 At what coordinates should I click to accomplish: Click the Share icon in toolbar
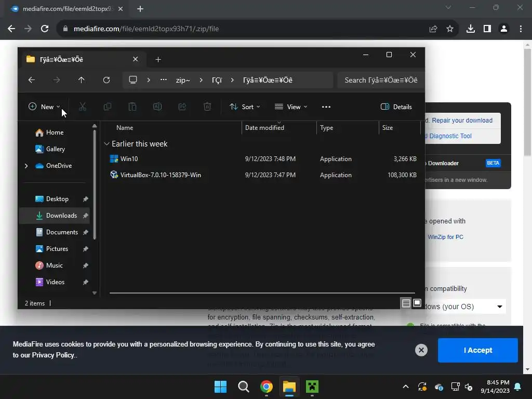click(182, 107)
